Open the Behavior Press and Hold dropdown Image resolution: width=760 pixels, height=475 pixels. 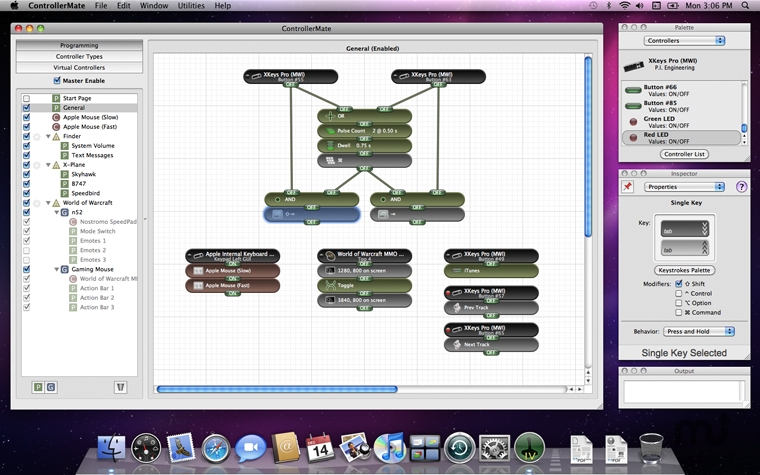[x=701, y=331]
